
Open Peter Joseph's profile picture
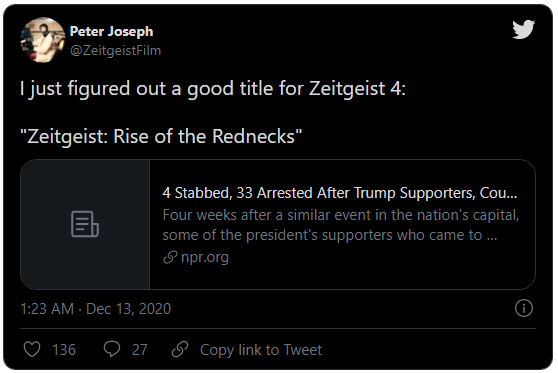[43, 40]
